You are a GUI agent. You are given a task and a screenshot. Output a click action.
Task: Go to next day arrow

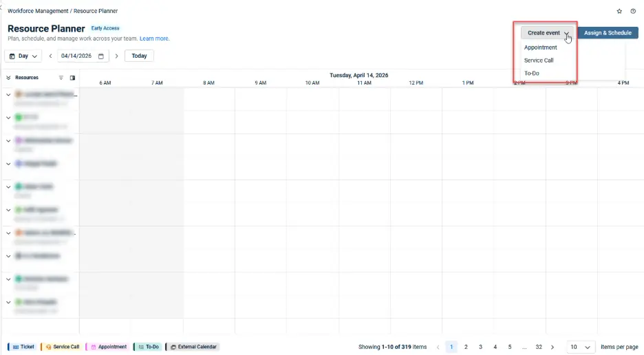(117, 56)
